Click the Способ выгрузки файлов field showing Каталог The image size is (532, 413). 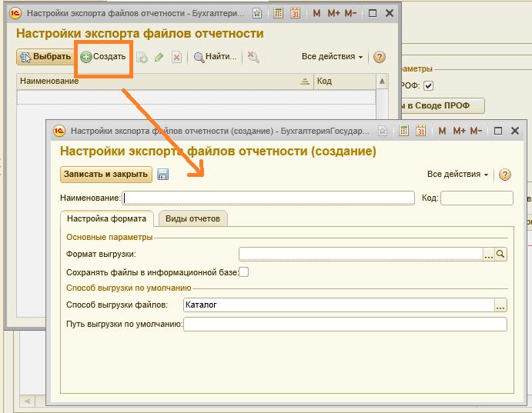point(339,305)
